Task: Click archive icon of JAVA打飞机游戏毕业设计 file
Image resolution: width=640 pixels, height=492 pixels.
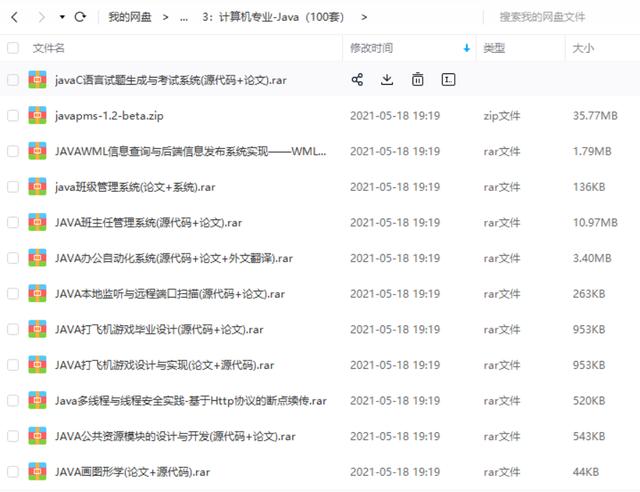Action: 37,329
